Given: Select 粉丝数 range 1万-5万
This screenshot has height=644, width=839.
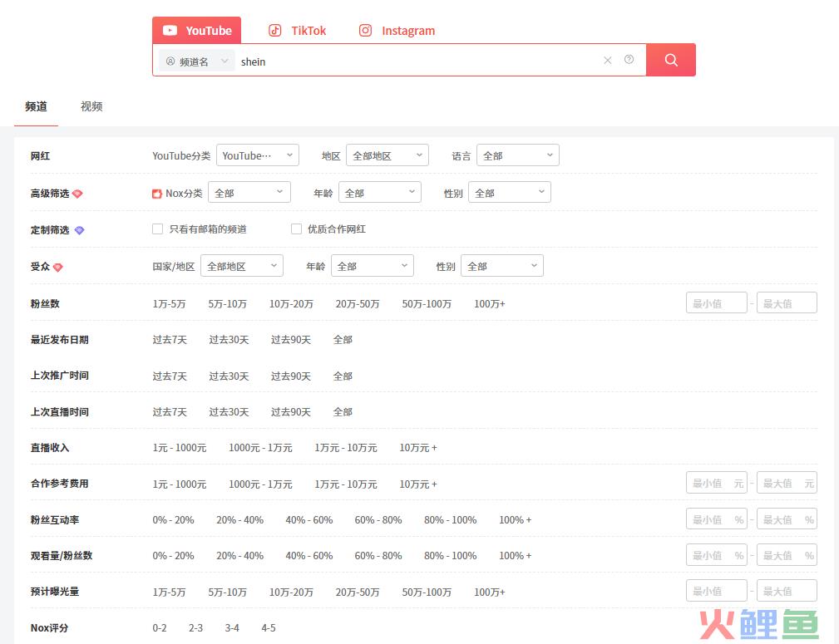Looking at the screenshot, I should coord(169,304).
